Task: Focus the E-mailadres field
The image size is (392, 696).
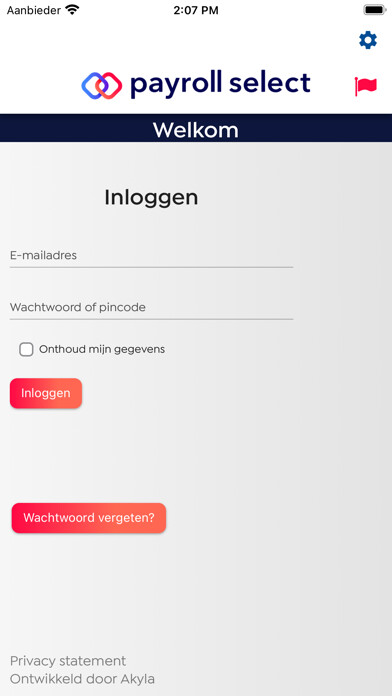Action: tap(151, 256)
